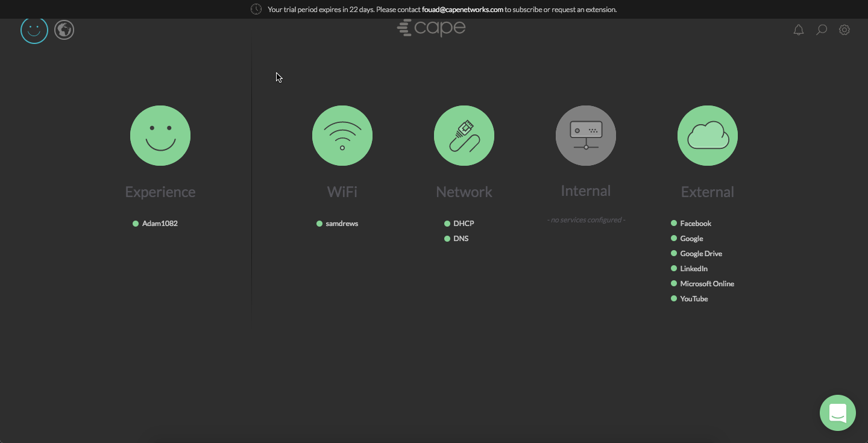The height and width of the screenshot is (443, 868).
Task: Open the notifications bell icon
Action: [x=799, y=30]
